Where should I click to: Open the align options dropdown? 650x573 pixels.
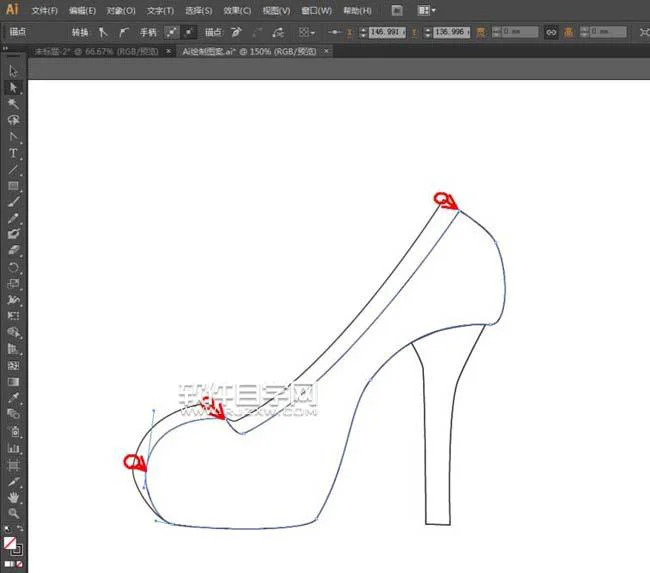306,32
